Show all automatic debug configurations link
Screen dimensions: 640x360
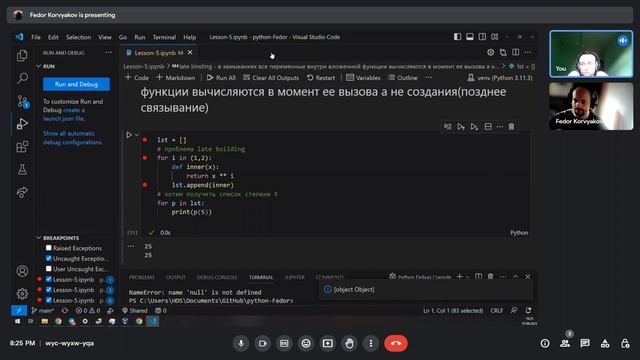coord(73,138)
